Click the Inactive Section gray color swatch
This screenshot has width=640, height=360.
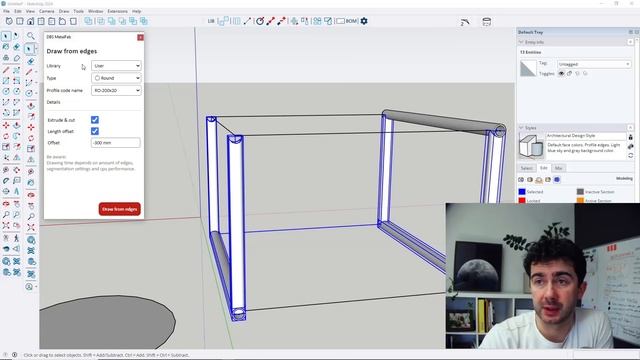[x=580, y=191]
